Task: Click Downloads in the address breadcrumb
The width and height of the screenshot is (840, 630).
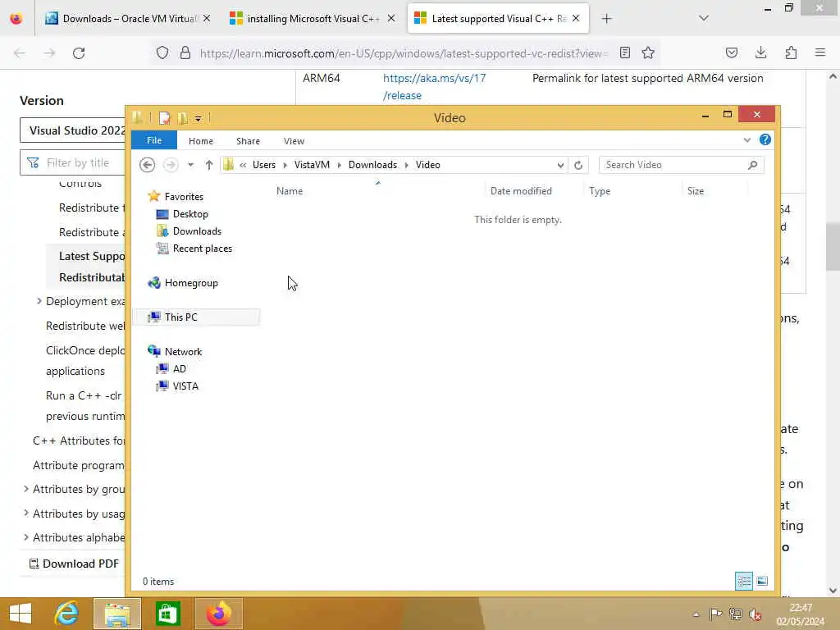Action: (372, 165)
